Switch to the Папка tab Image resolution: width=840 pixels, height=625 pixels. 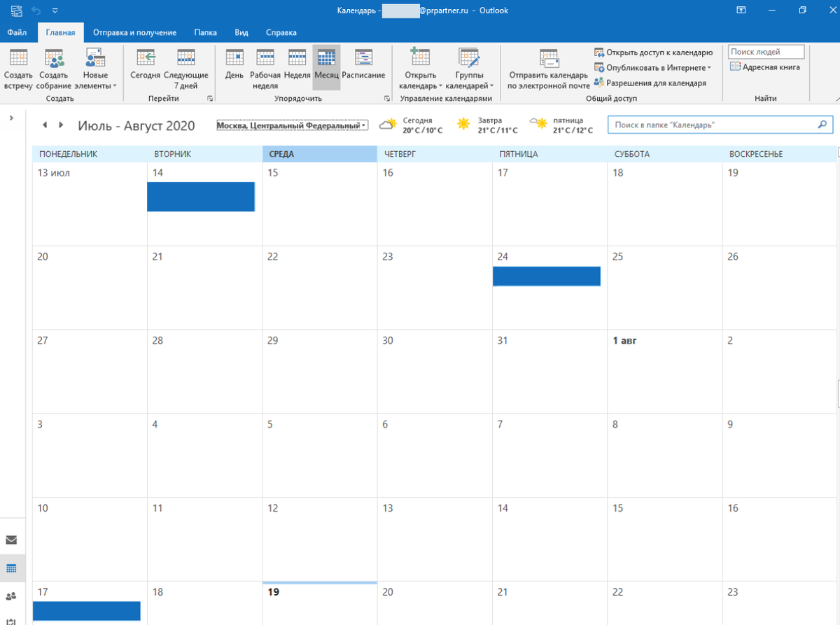205,32
